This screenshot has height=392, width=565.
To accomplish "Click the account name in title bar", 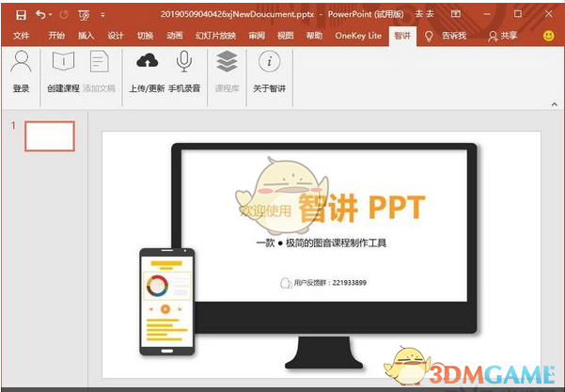I will coord(425,14).
